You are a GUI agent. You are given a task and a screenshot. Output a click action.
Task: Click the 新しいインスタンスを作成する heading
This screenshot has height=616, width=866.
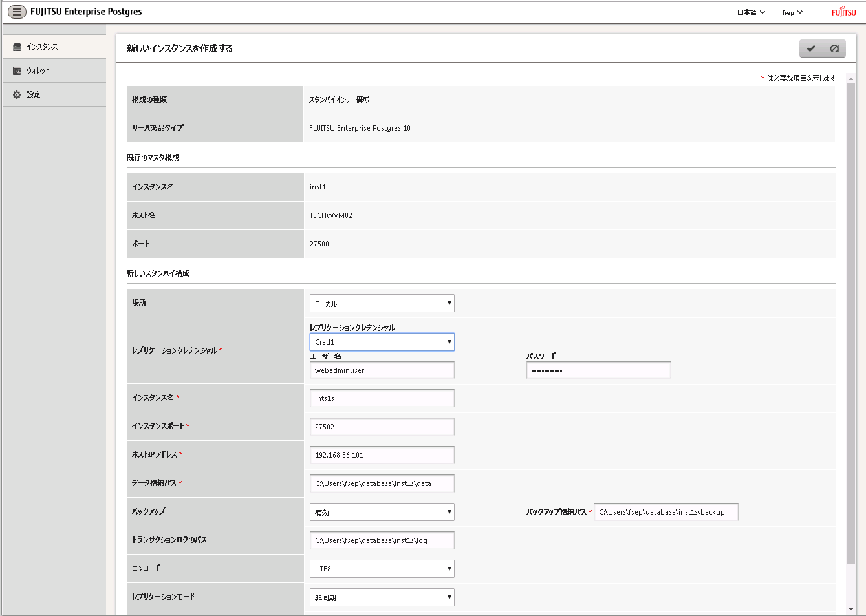click(180, 48)
